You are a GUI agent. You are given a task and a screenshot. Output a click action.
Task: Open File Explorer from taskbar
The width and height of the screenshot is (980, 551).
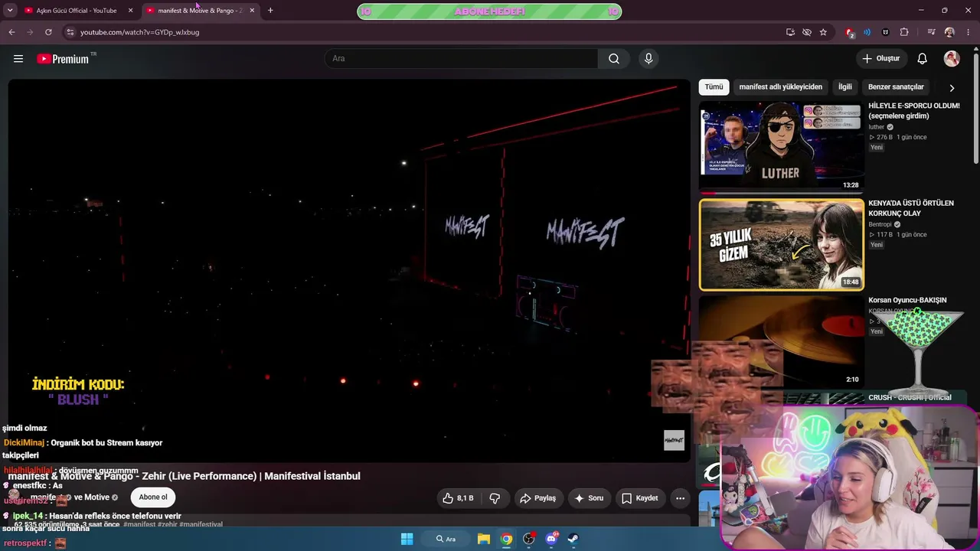[x=484, y=539]
